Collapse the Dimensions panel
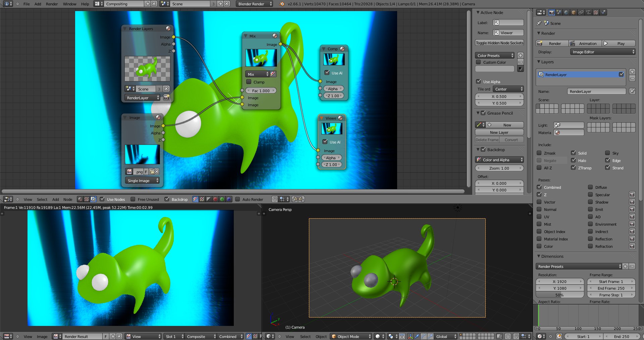This screenshot has width=644, height=340. 539,256
